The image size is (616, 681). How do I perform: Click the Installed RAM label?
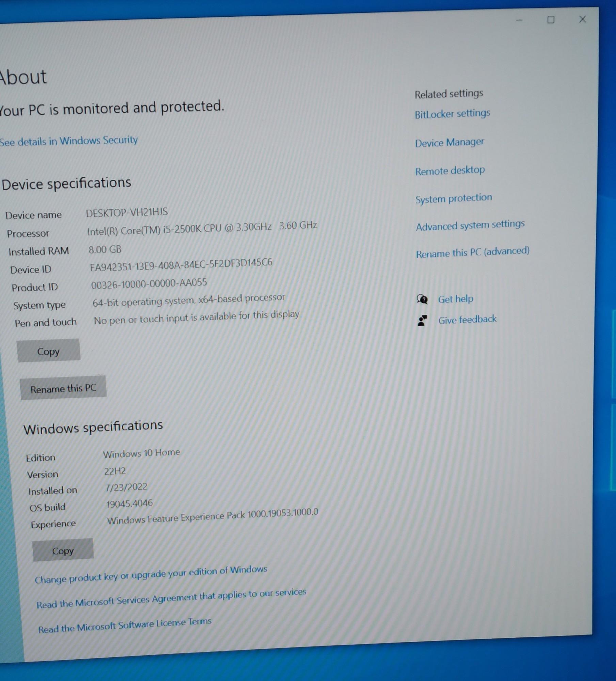38,252
